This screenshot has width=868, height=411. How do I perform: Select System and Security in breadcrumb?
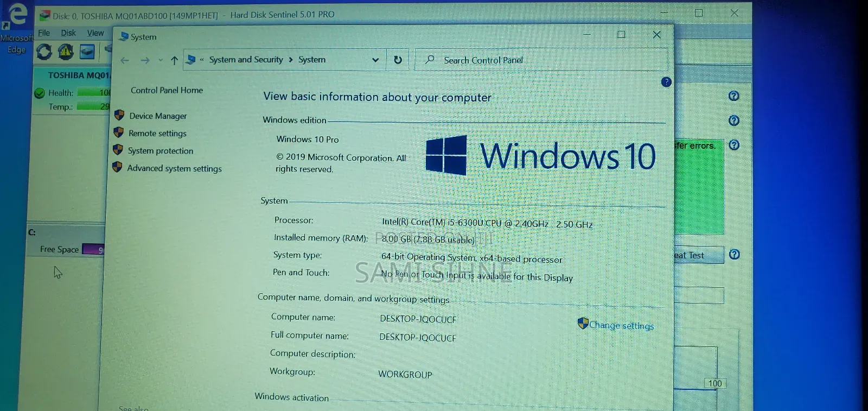coord(246,60)
